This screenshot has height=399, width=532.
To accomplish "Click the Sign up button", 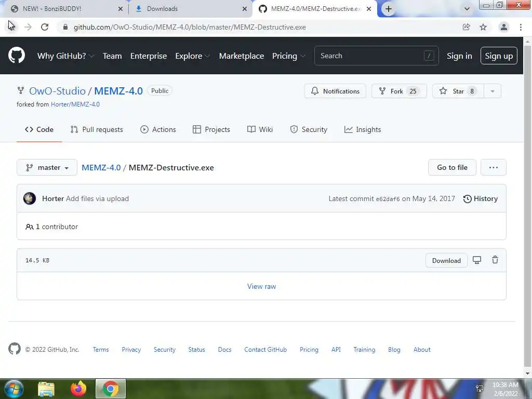I will [x=499, y=56].
